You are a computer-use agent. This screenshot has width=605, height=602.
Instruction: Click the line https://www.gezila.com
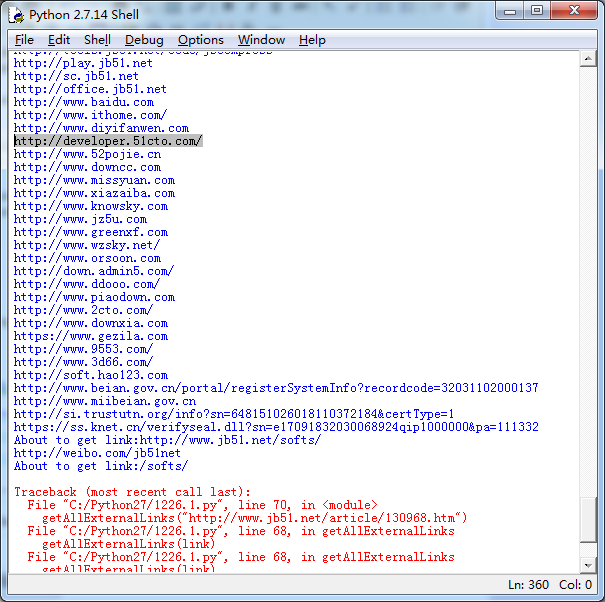[91, 336]
